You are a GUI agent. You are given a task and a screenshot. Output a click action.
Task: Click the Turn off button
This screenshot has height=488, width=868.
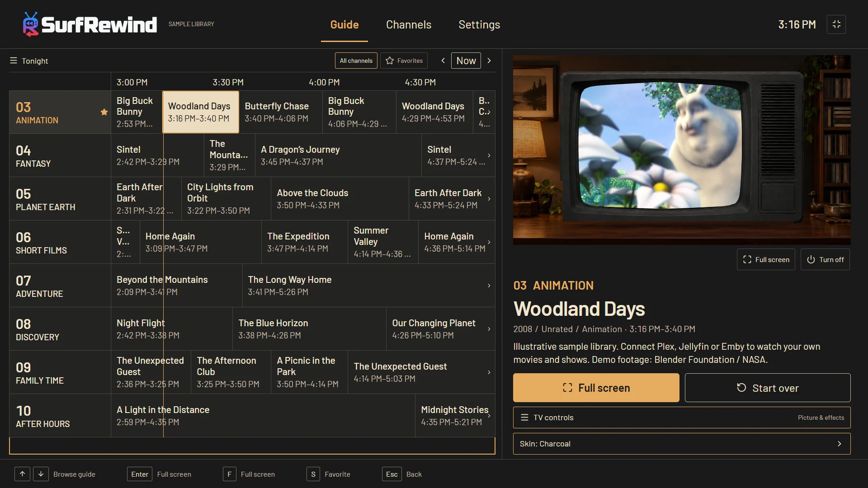click(825, 259)
